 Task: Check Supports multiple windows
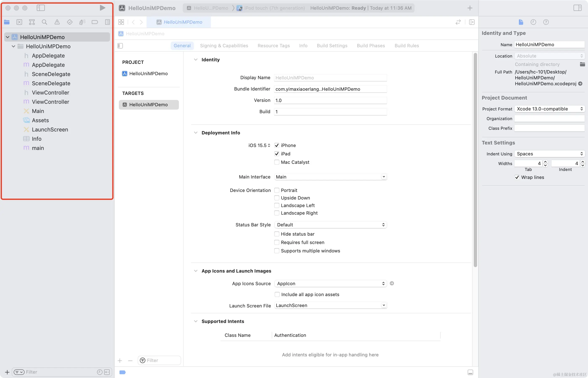point(277,251)
